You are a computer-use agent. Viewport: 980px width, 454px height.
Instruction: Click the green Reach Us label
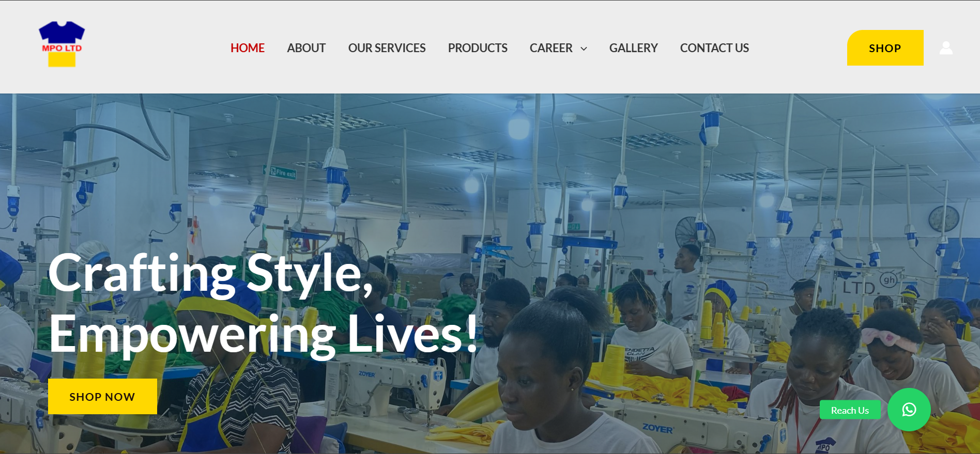click(850, 410)
